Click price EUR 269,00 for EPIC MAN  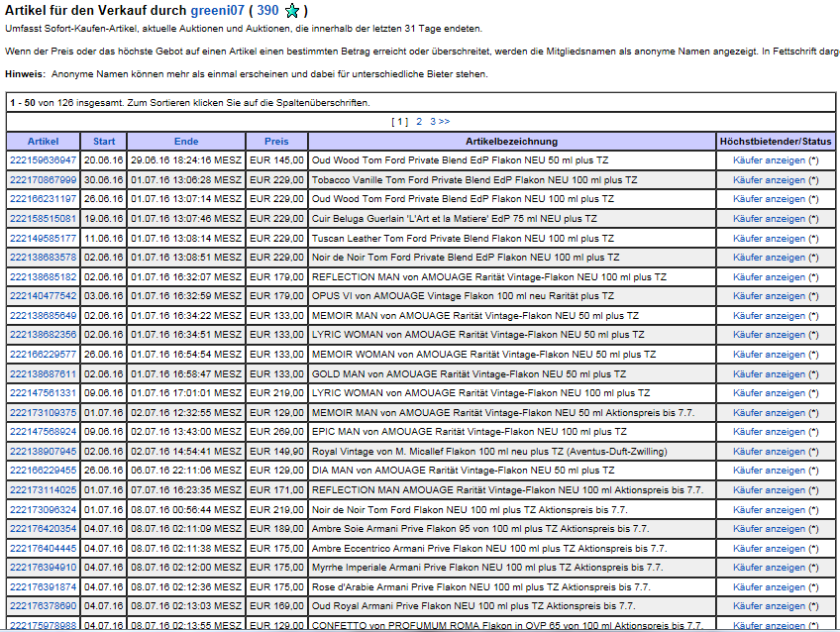(276, 431)
